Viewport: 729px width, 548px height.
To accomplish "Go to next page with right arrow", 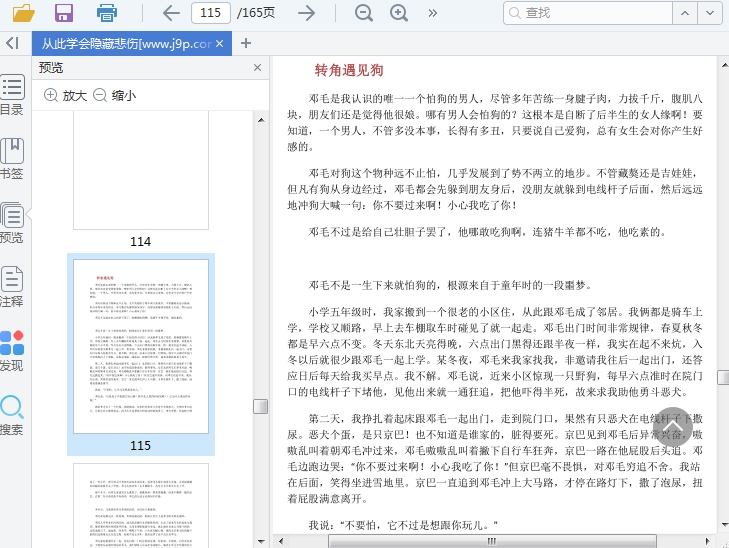I will pos(307,13).
